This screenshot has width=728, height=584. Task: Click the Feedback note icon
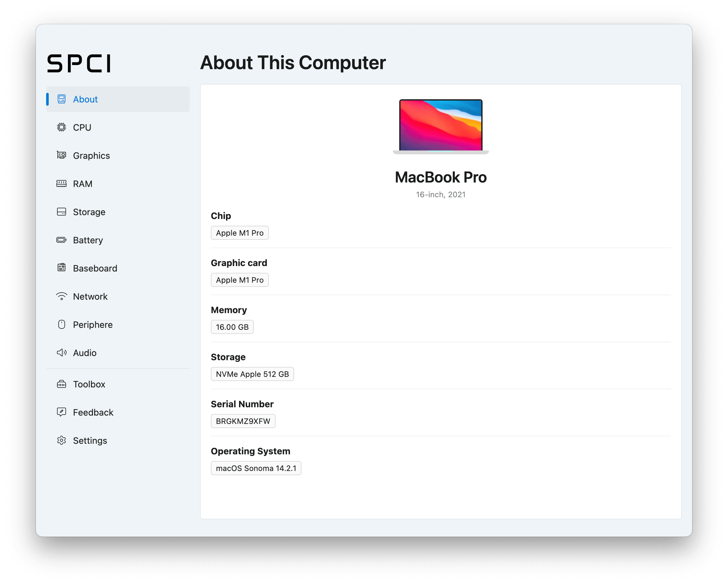[62, 412]
